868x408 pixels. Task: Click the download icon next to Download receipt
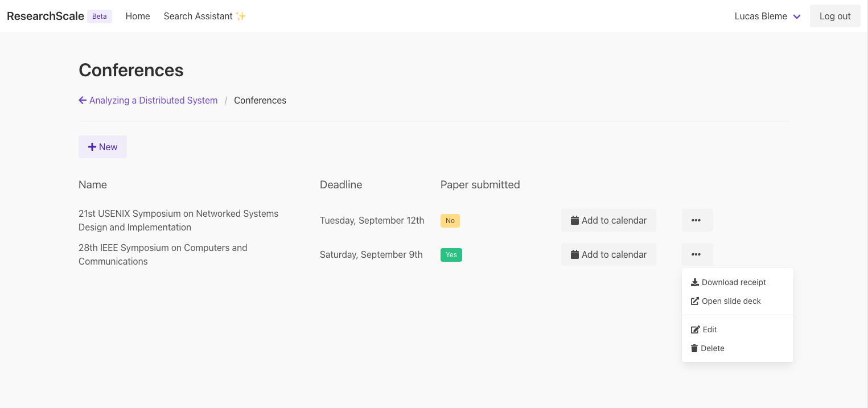pos(694,282)
